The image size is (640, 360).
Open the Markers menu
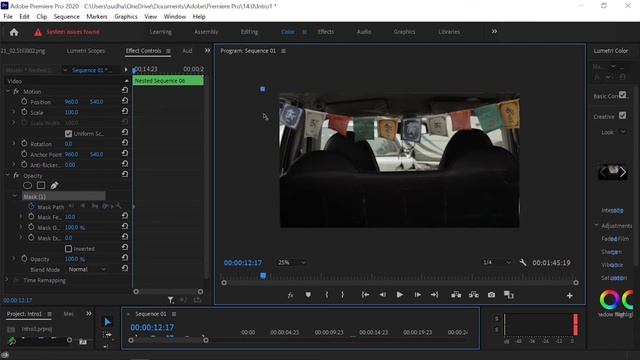coord(97,17)
